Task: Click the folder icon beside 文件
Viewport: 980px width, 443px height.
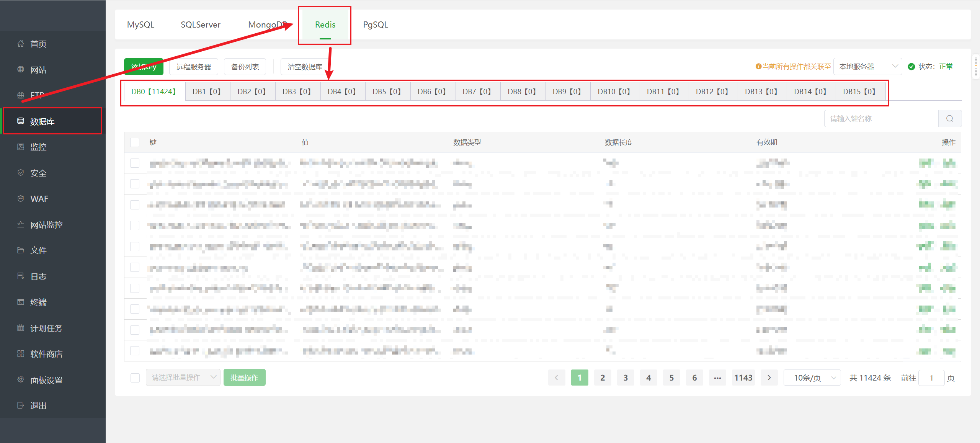Action: (21, 250)
